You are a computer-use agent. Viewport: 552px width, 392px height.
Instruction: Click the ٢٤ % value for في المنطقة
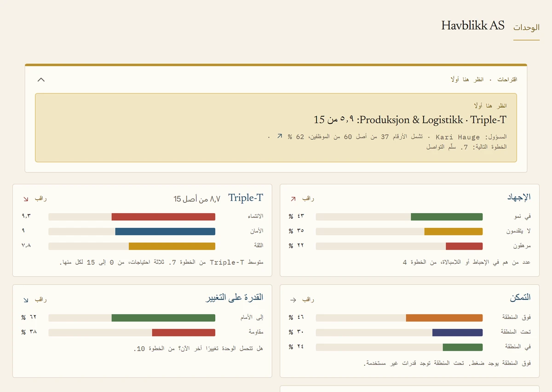(x=296, y=347)
